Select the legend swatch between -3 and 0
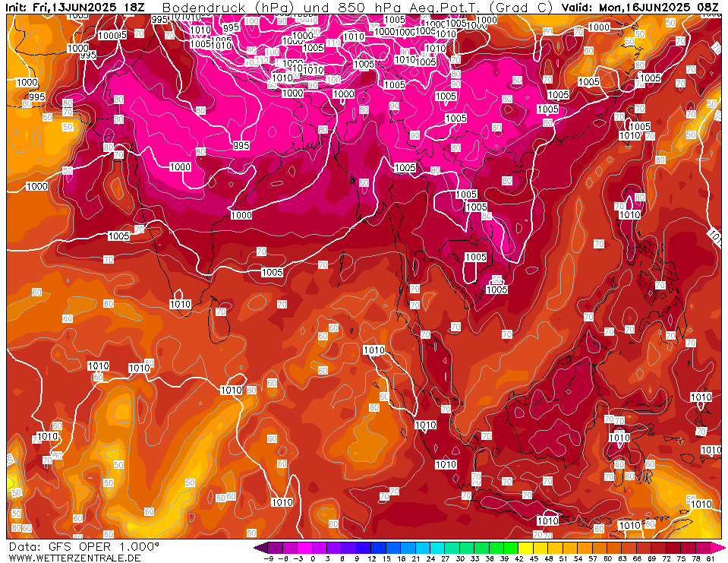Viewport: 728px width, 563px height. pyautogui.click(x=304, y=548)
